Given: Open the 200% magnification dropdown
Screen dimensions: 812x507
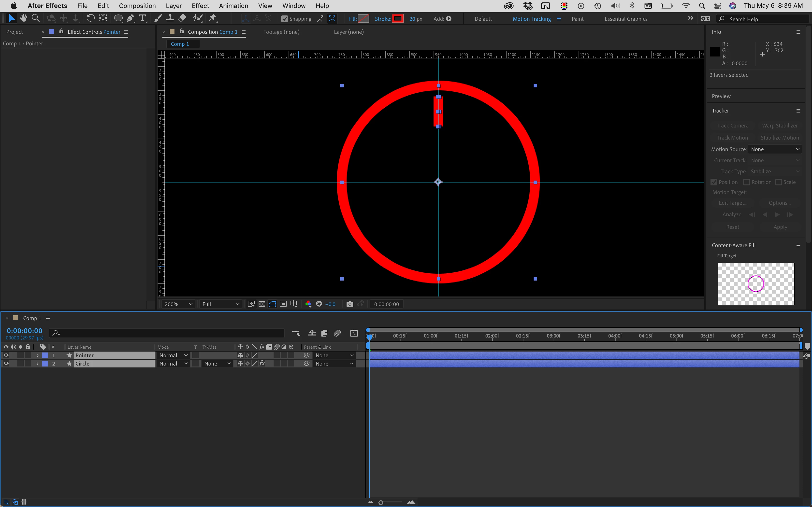Looking at the screenshot, I should coord(178,304).
